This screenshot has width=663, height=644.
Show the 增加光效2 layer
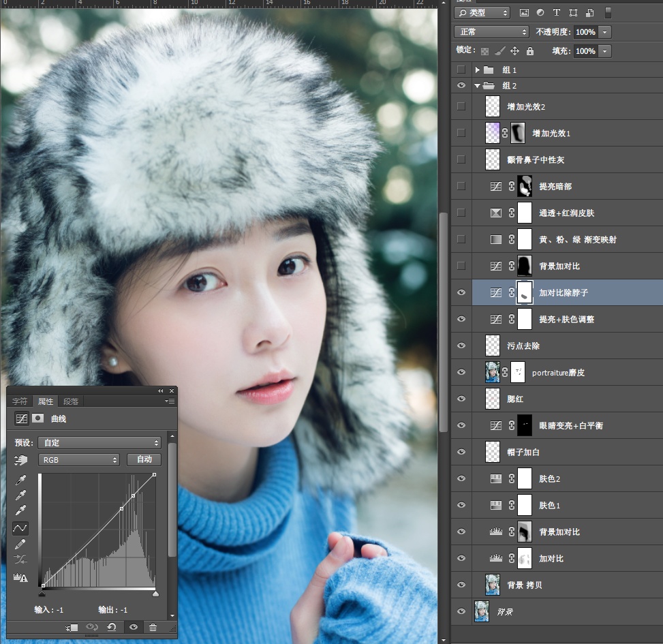[x=461, y=106]
